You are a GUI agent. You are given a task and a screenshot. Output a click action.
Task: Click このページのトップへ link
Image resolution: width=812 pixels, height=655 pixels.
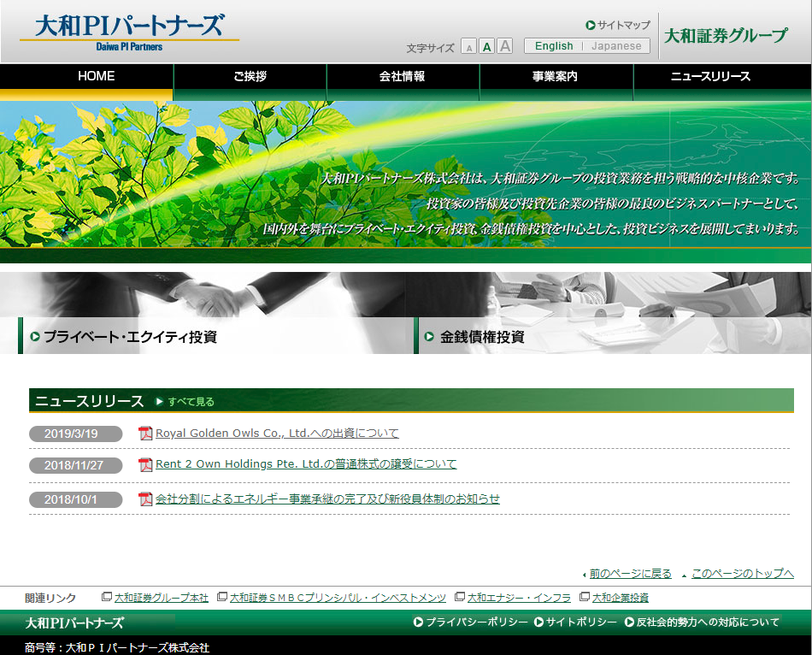tap(743, 574)
